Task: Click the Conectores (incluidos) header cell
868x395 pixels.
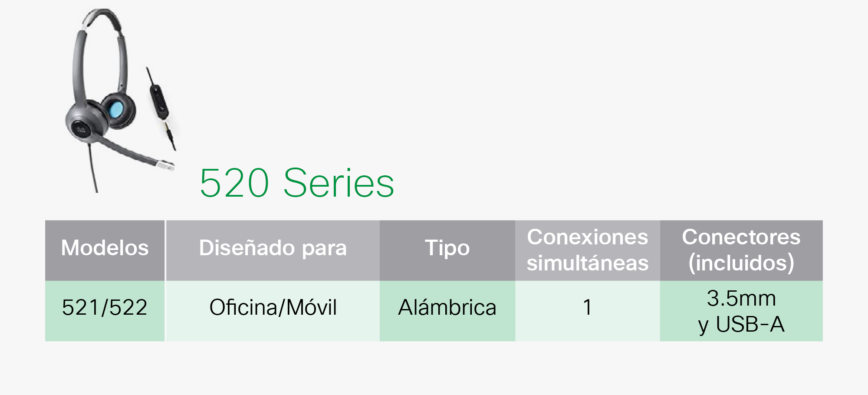Action: [741, 250]
